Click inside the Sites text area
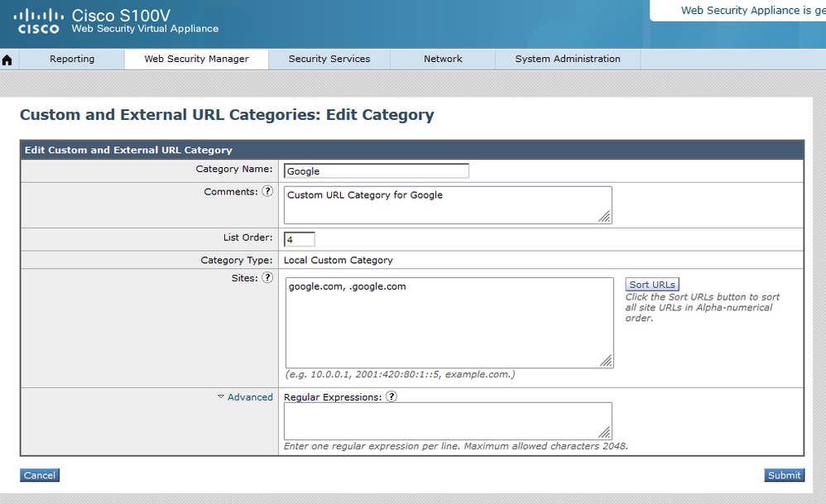The width and height of the screenshot is (826, 504). [449, 323]
